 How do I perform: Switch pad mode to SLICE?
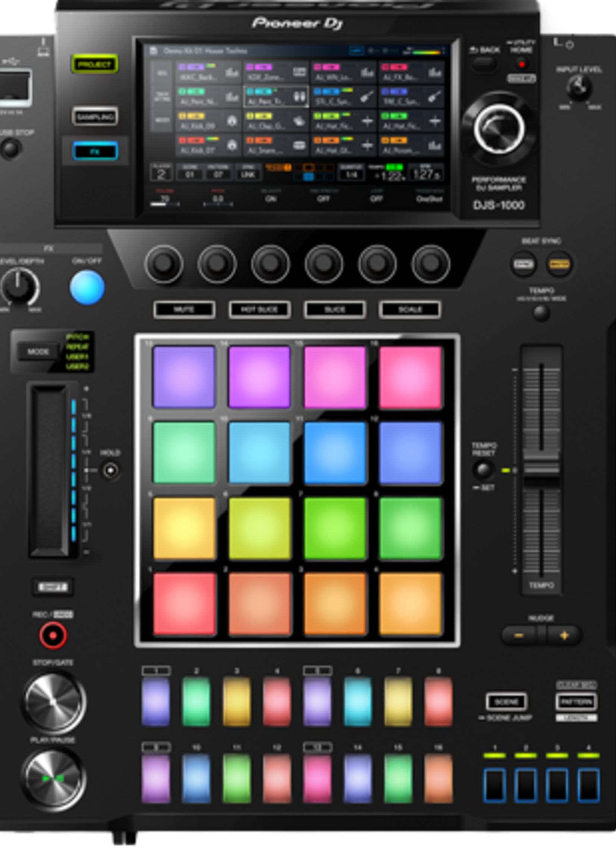pyautogui.click(x=335, y=310)
